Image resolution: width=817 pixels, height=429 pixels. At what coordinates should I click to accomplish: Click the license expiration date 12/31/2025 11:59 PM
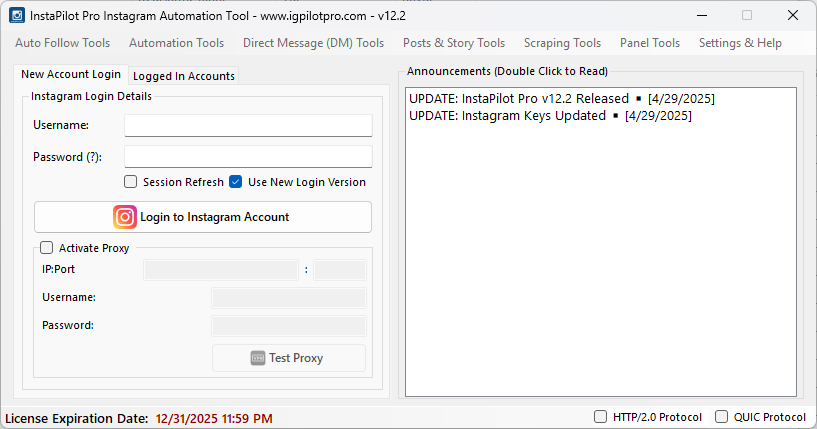click(214, 419)
